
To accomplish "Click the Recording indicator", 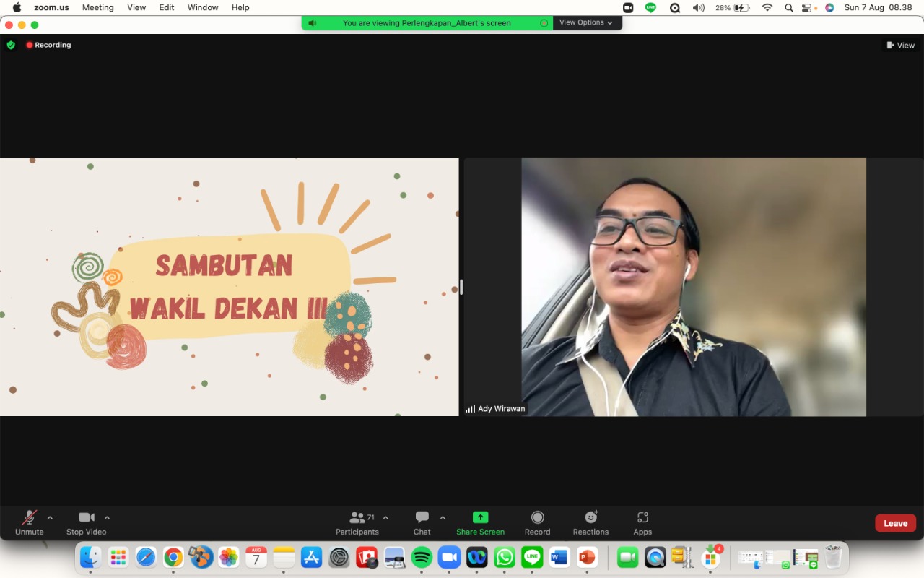I will click(x=48, y=45).
